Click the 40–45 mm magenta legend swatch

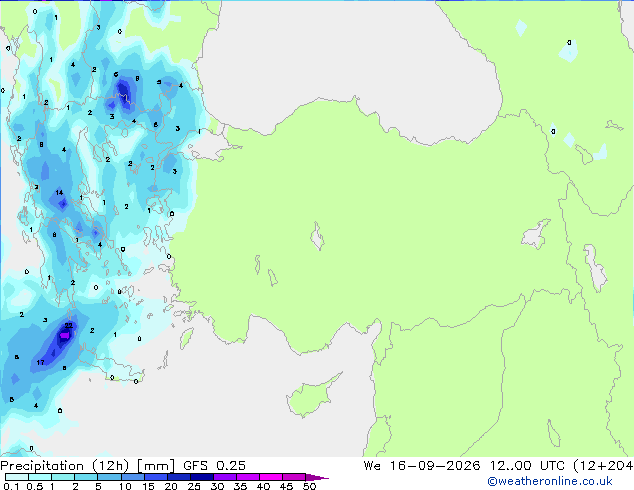pyautogui.click(x=271, y=477)
